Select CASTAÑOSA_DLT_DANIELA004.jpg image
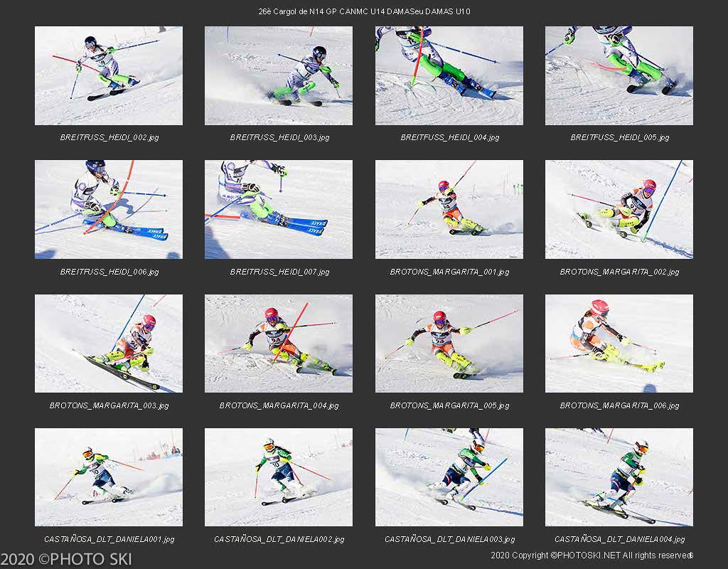 point(619,477)
